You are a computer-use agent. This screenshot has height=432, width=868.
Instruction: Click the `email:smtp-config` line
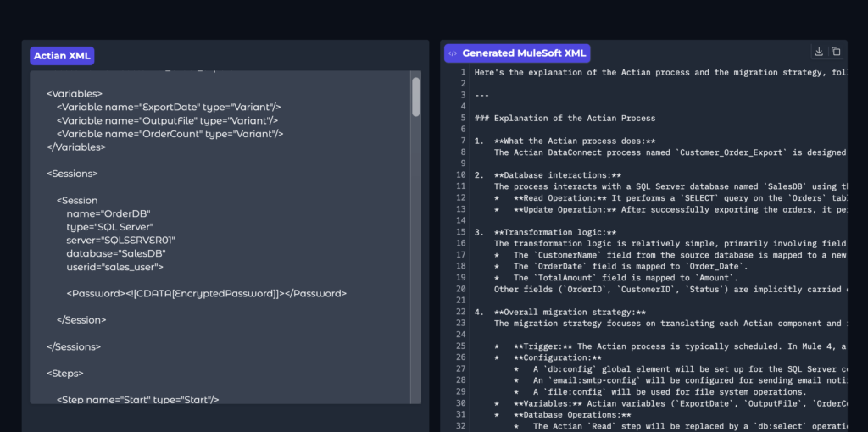point(681,380)
